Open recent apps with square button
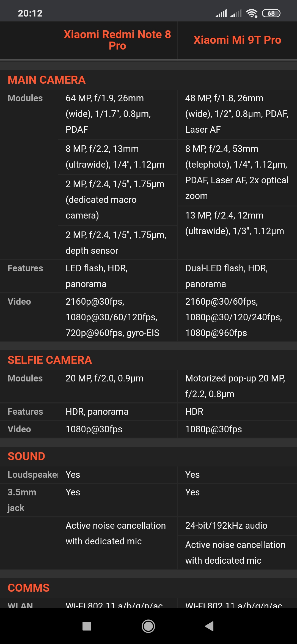297x644 pixels. [x=87, y=626]
